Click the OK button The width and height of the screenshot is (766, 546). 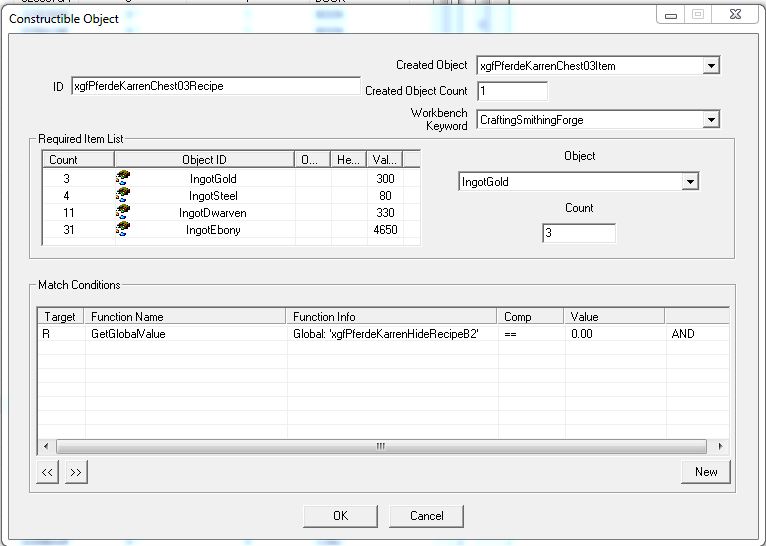coord(340,516)
